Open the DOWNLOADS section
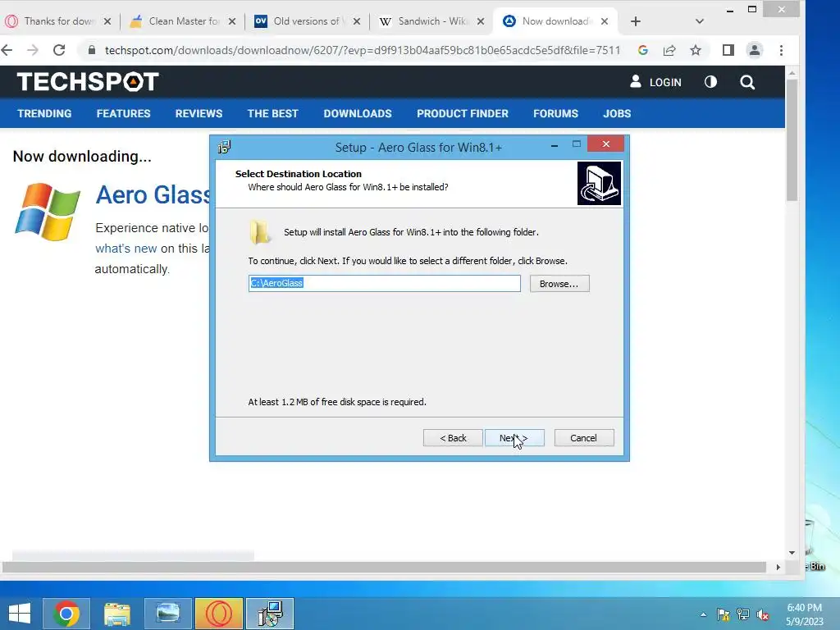The width and height of the screenshot is (840, 630). coord(358,113)
